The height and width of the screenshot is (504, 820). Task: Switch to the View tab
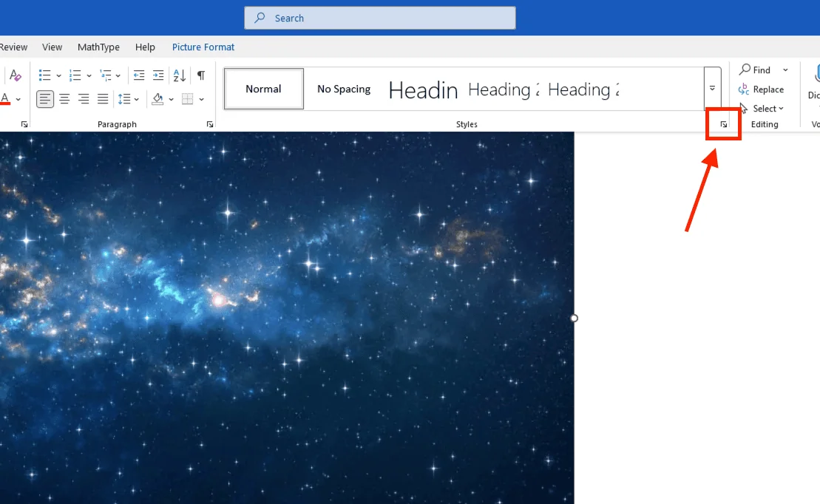click(x=52, y=47)
